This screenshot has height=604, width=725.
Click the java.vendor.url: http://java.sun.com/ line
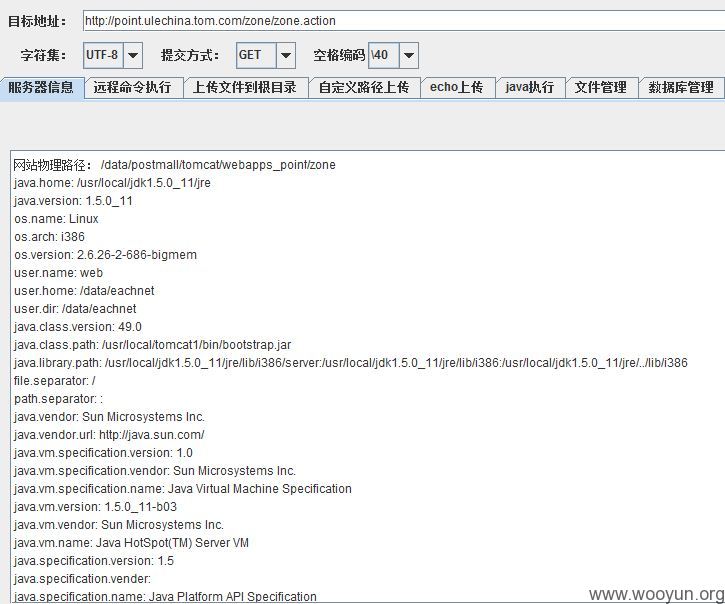pos(109,435)
